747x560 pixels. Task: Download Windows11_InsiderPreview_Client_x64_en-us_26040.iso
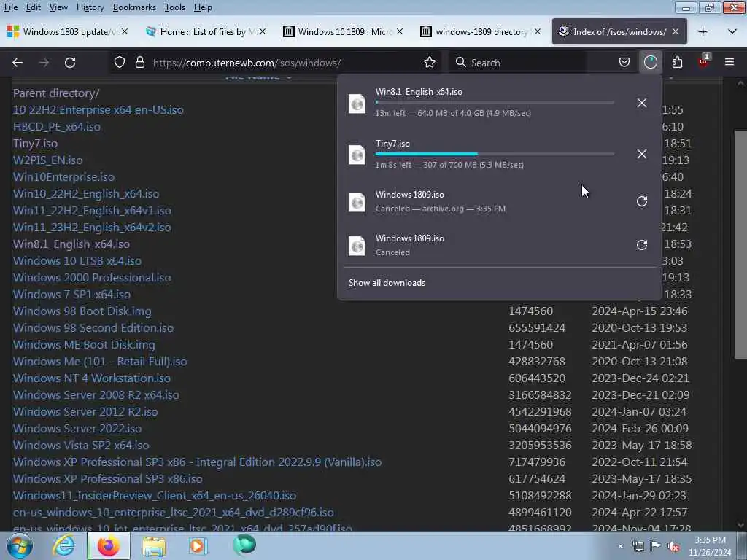(155, 495)
